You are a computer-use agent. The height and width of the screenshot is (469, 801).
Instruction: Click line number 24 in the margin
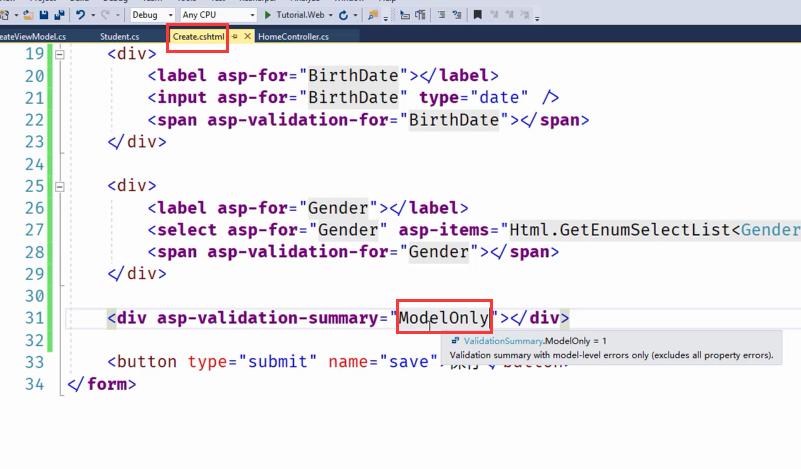(34, 165)
